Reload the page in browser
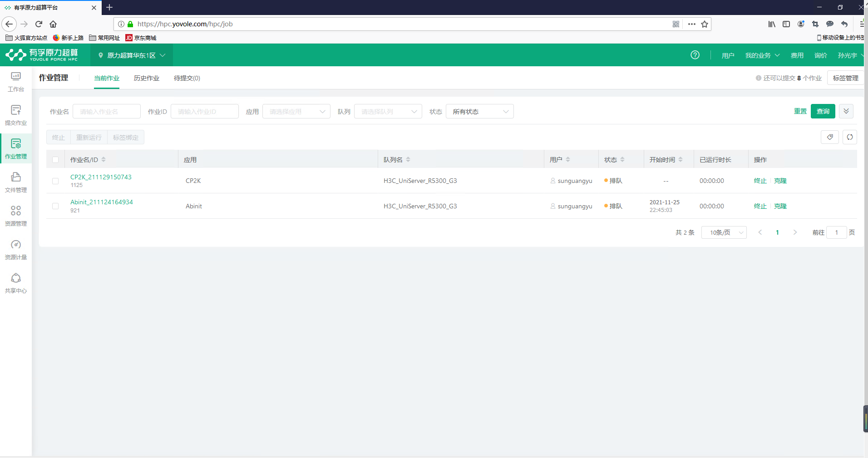This screenshot has height=458, width=868. tap(39, 24)
